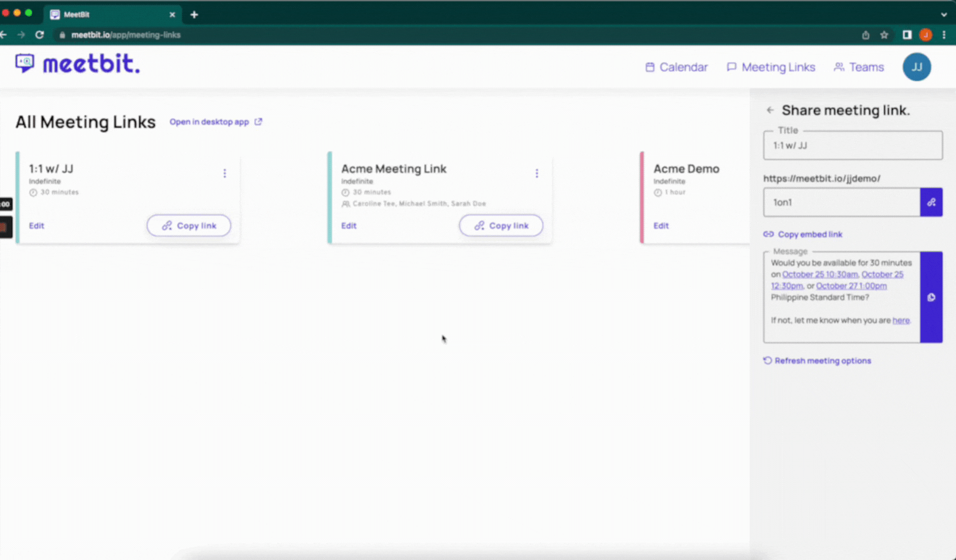Go to the Teams navigation item

859,67
